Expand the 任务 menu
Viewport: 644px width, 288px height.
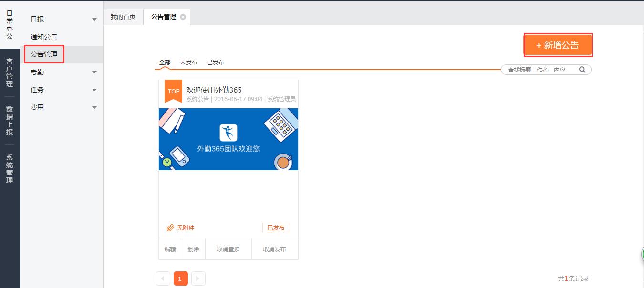[94, 90]
